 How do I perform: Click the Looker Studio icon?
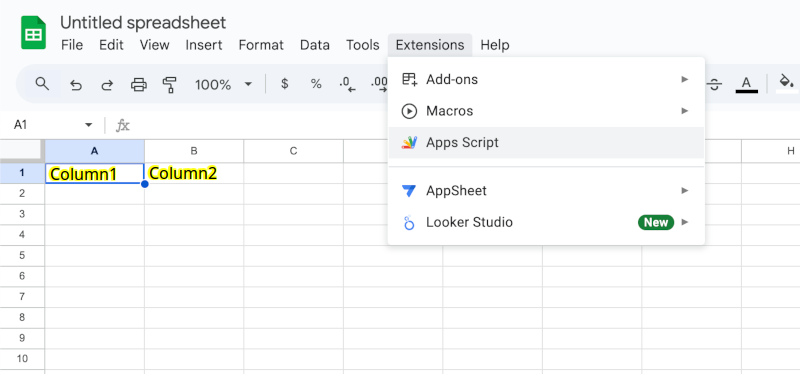[x=409, y=222]
